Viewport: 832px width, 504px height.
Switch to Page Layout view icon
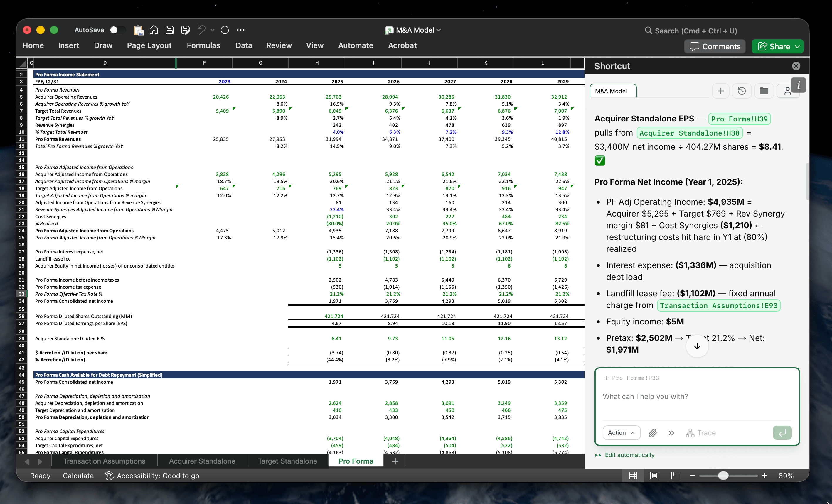coord(654,476)
